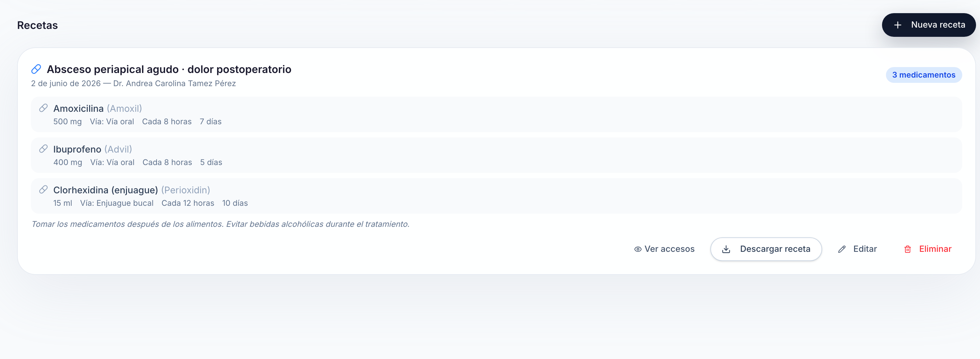Click the Nueva receta button
Screen dimensions: 980x359
coord(928,25)
